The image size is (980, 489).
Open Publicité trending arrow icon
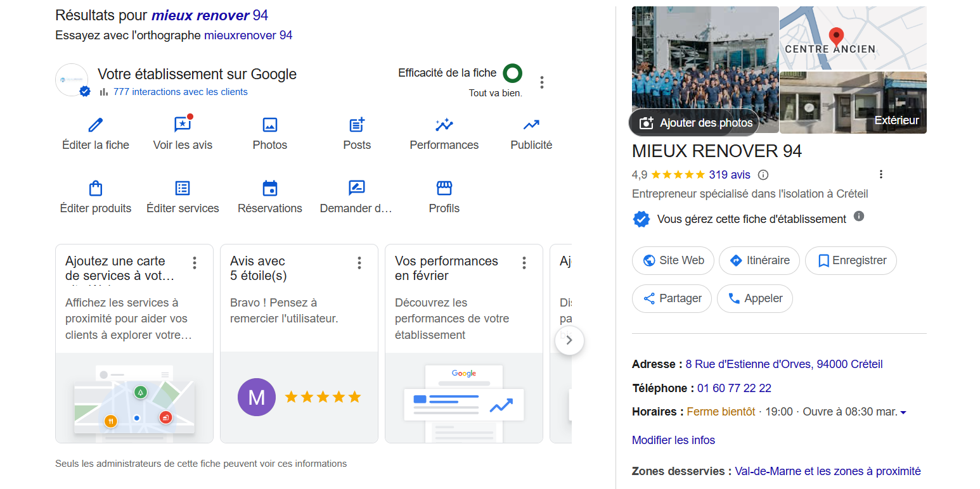click(531, 125)
